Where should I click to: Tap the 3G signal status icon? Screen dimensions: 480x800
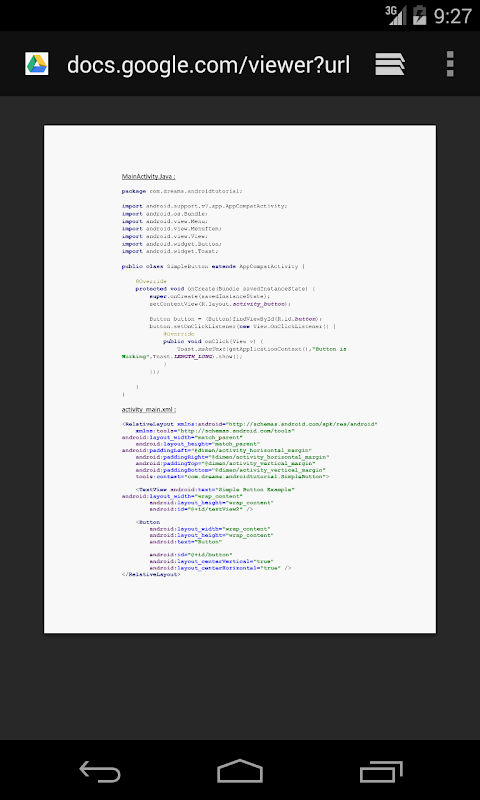(x=396, y=15)
